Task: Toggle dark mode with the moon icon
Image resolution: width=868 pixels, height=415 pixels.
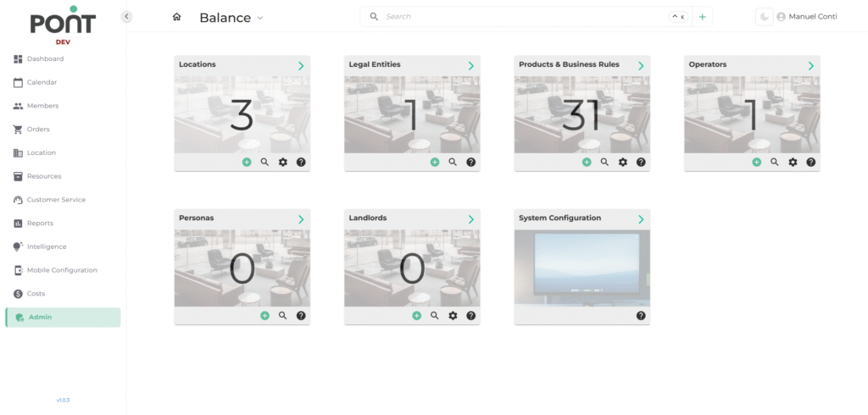Action: coord(765,17)
